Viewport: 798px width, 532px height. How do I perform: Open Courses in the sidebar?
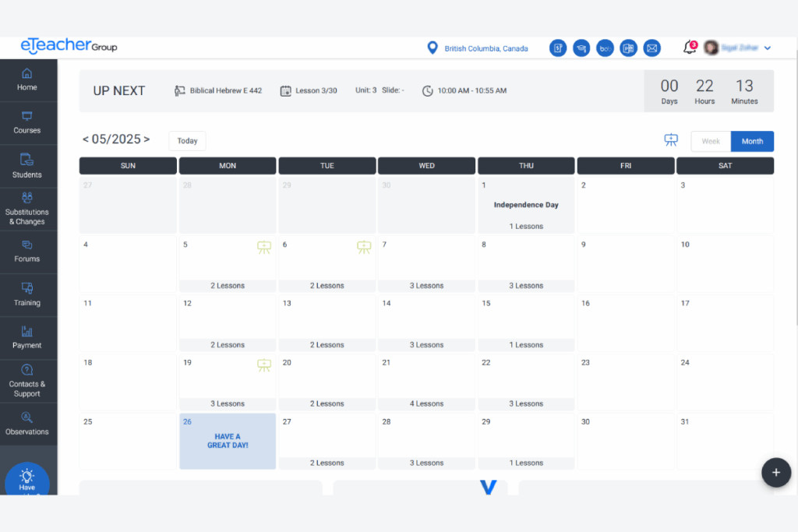tap(27, 122)
